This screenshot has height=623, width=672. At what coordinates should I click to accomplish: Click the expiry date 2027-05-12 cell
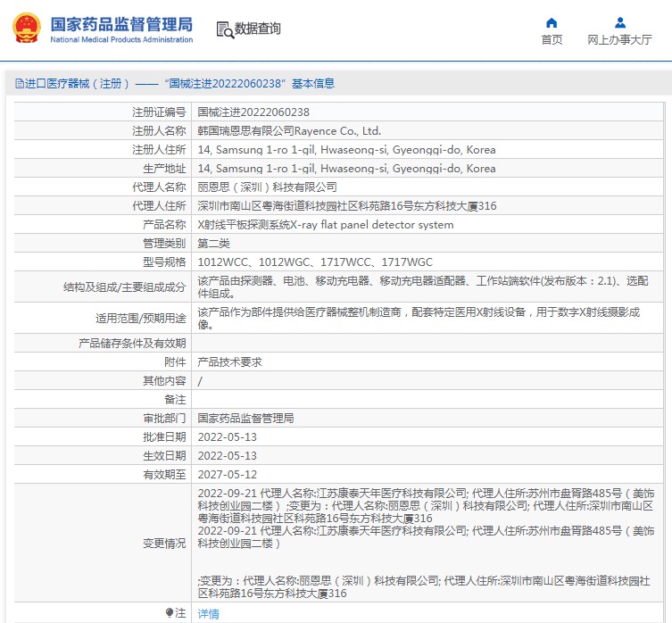pyautogui.click(x=227, y=475)
